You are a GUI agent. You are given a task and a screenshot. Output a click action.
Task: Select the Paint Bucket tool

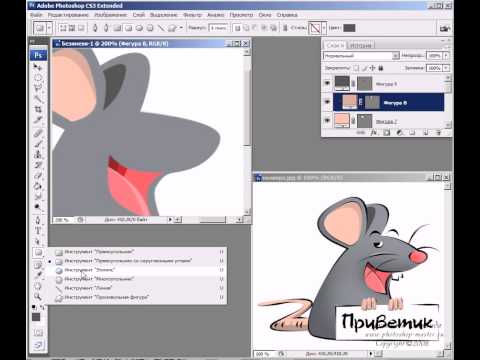(x=38, y=186)
